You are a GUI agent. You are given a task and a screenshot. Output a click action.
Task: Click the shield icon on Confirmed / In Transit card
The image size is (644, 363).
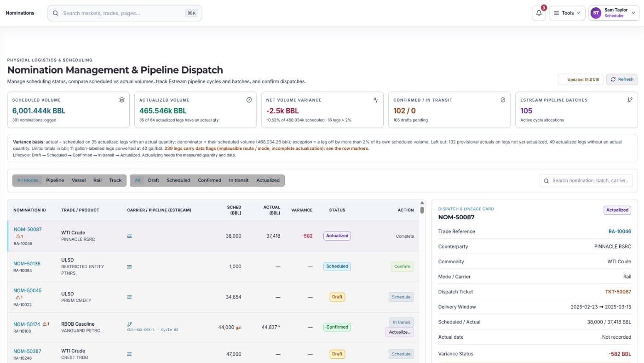click(x=503, y=100)
